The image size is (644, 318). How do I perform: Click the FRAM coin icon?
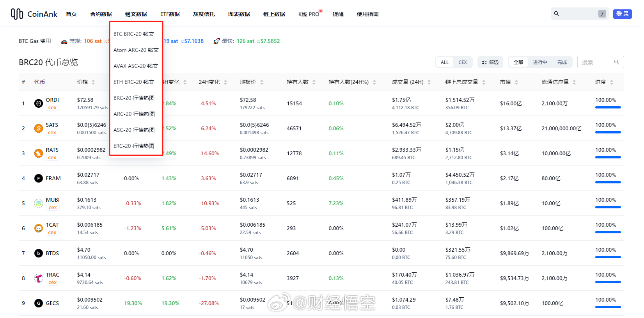click(x=39, y=178)
